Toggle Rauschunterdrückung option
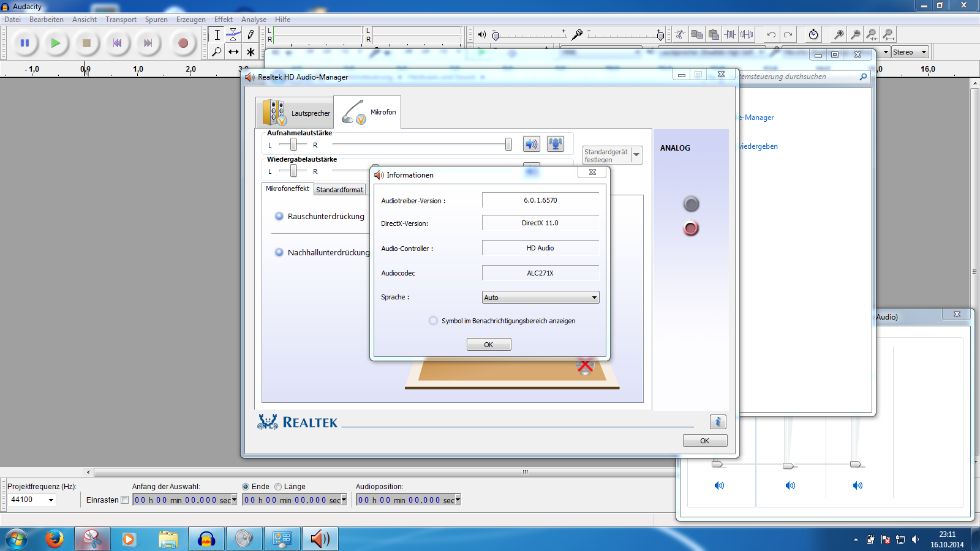The height and width of the screenshot is (551, 980). click(x=279, y=216)
